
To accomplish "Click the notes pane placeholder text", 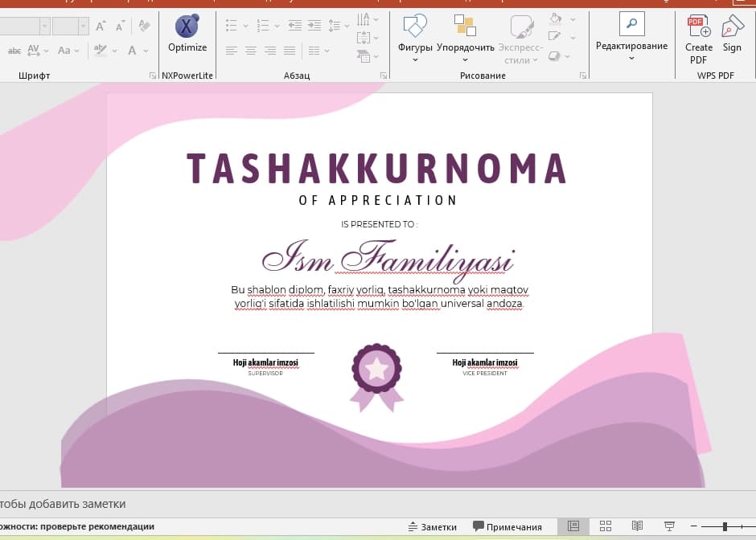I will tap(63, 504).
